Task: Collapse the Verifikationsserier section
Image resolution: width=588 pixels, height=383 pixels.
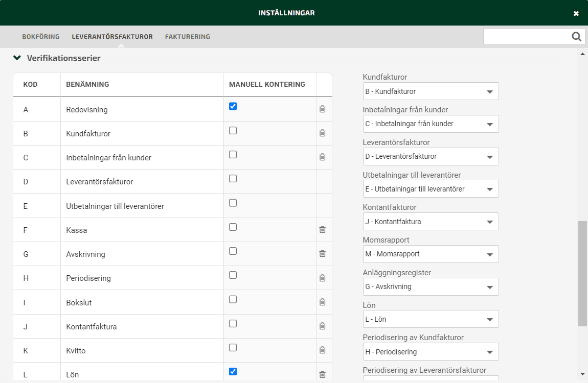Action: [x=17, y=58]
